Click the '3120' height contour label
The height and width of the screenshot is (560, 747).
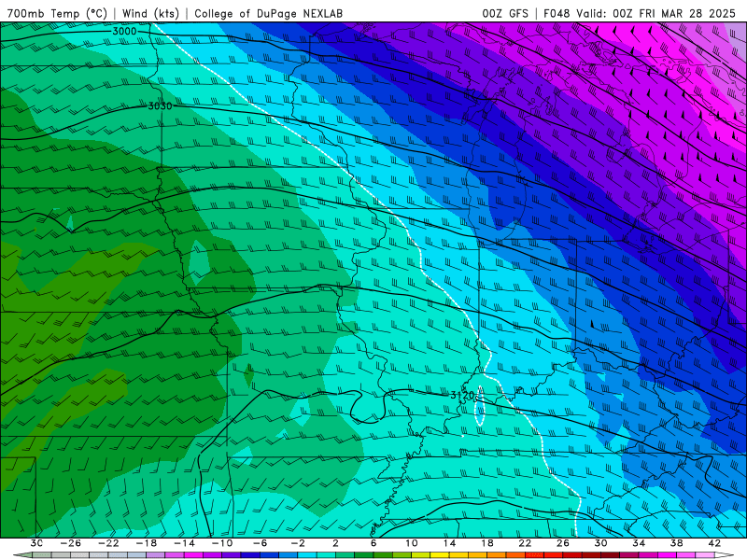[x=461, y=395]
